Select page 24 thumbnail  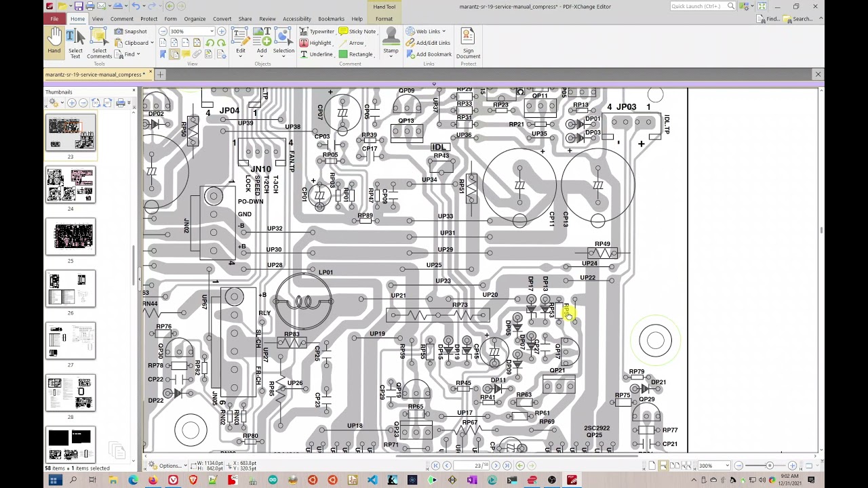(x=71, y=186)
